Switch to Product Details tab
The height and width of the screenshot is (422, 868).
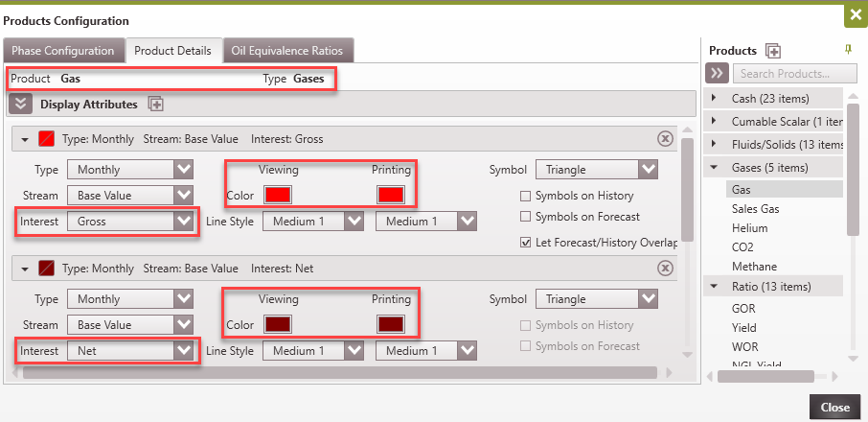[x=173, y=51]
